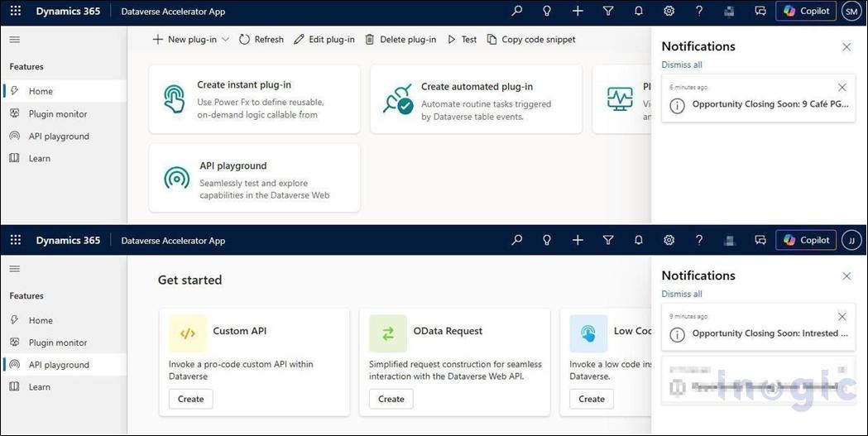Select Learn in top window sidebar
868x436 pixels.
point(64,158)
